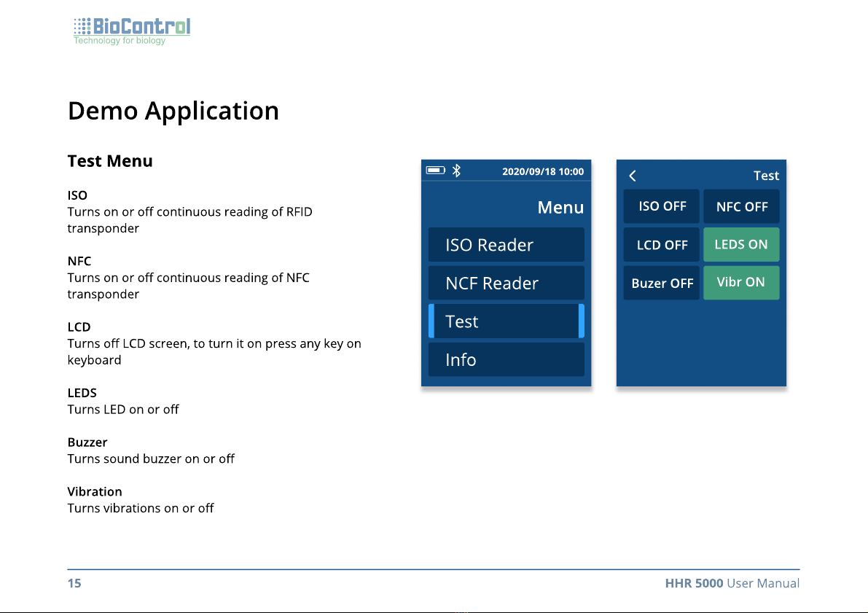The height and width of the screenshot is (613, 868).
Task: Toggle the ISO OFF button
Action: click(x=662, y=206)
